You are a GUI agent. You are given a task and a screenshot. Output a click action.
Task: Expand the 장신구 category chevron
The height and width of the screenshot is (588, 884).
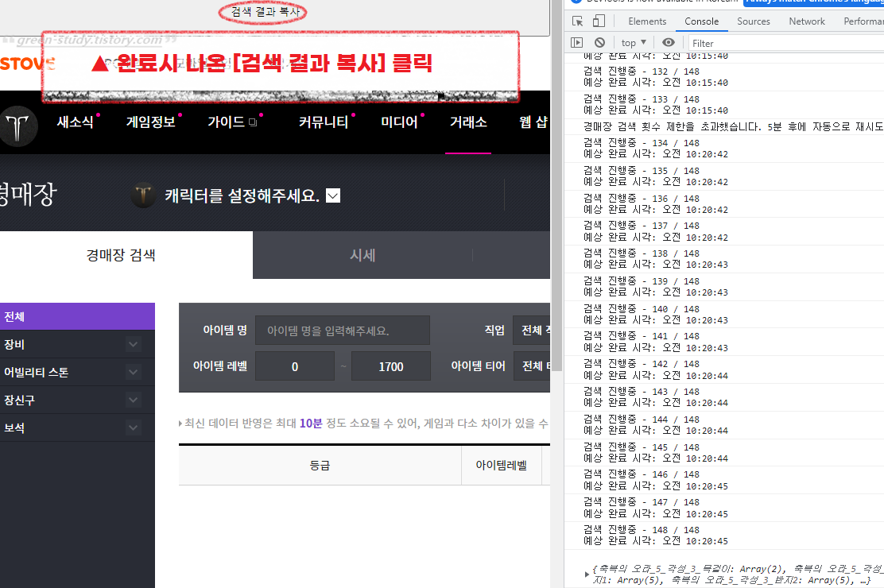(x=133, y=400)
